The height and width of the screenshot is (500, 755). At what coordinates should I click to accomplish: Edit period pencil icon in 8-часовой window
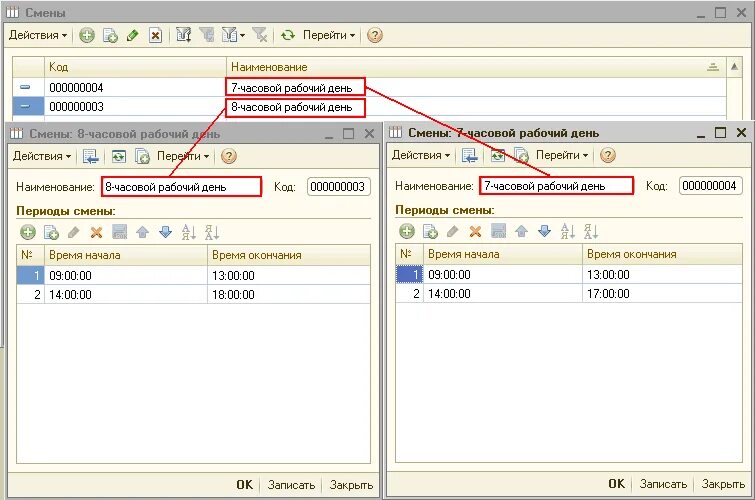(x=74, y=232)
